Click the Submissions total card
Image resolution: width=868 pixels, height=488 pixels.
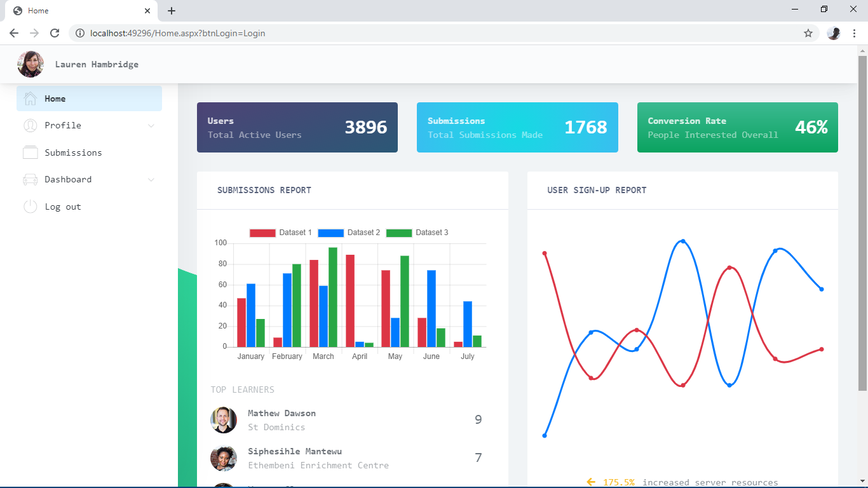pyautogui.click(x=517, y=127)
